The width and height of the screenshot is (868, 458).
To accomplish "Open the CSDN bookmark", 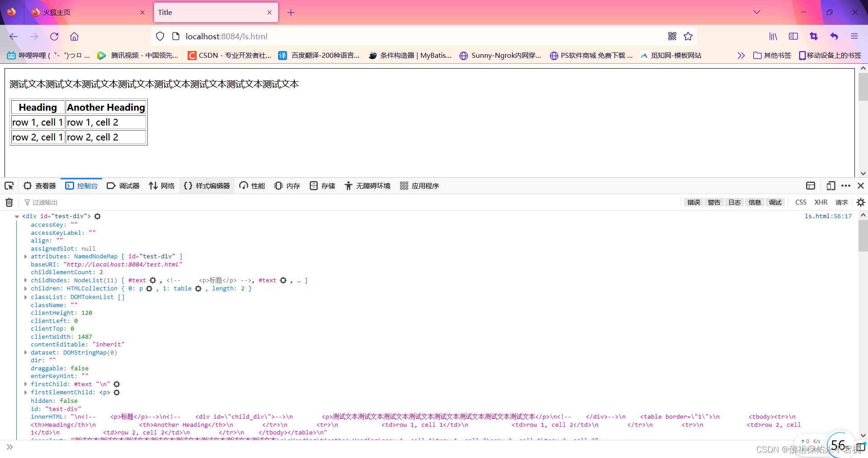I will [230, 56].
